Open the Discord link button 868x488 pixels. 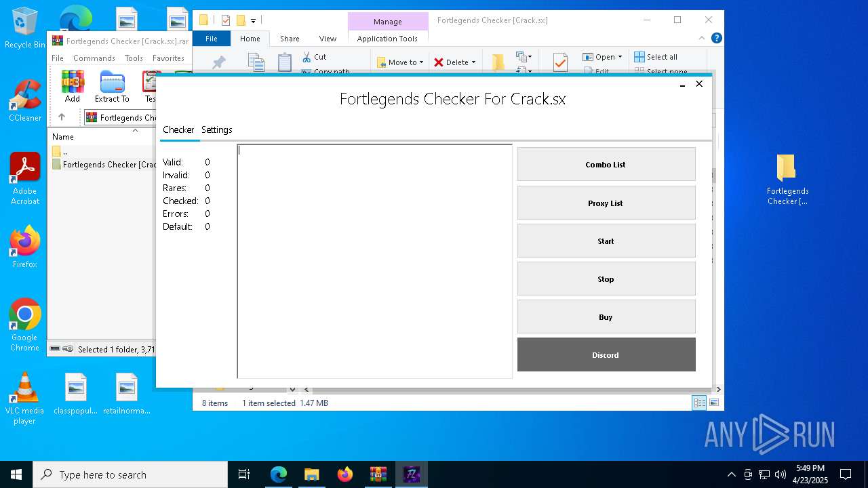pyautogui.click(x=606, y=354)
